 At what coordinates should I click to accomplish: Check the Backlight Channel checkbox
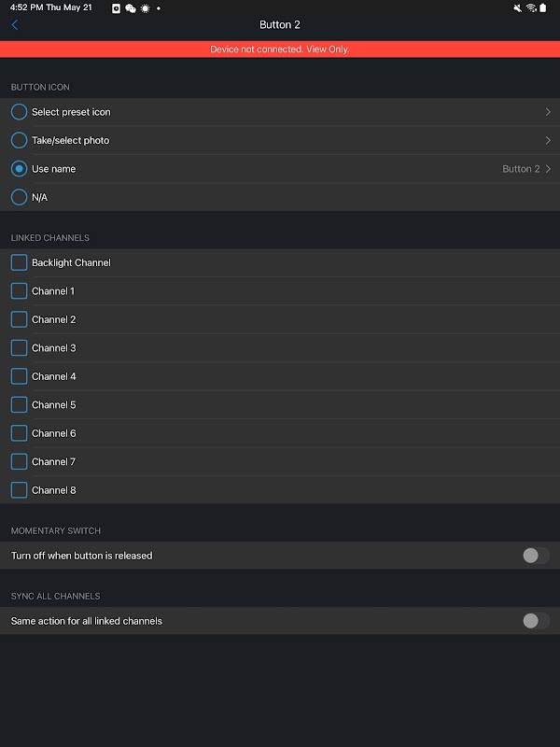pyautogui.click(x=19, y=262)
